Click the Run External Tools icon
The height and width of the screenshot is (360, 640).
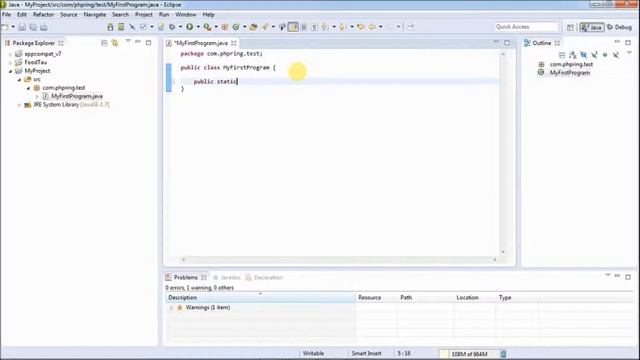(207, 27)
